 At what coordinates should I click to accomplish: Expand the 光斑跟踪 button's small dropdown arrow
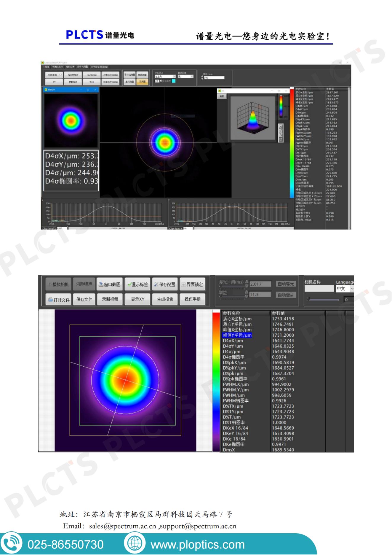[x=60, y=75]
